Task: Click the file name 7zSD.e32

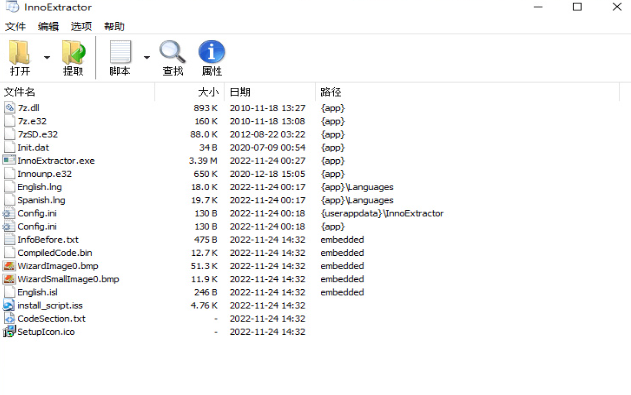Action: point(38,134)
